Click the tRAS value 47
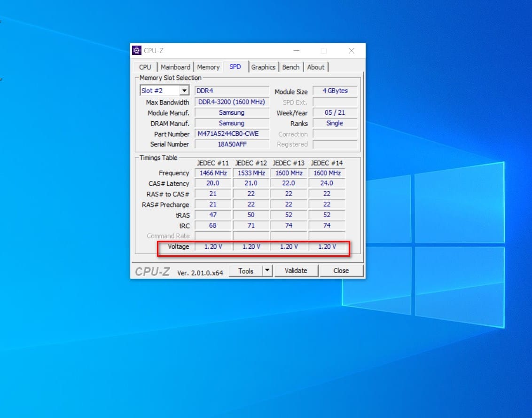The image size is (532, 418). tap(213, 215)
